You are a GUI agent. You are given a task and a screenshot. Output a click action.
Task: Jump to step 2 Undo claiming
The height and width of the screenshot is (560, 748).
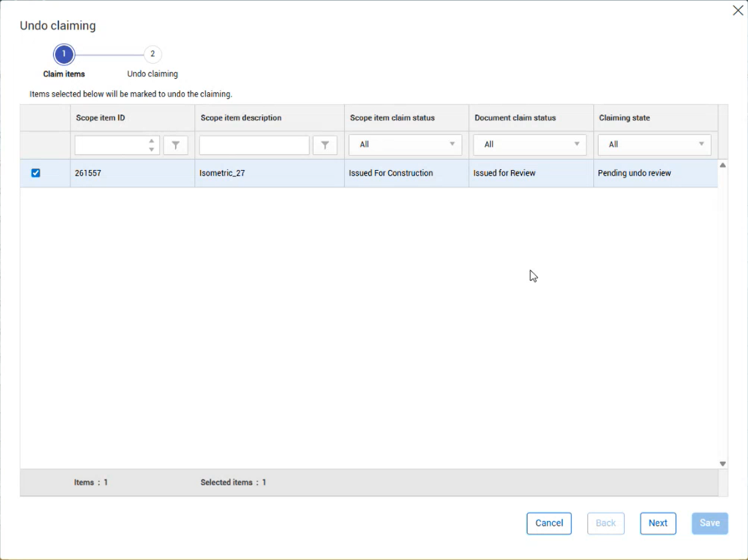[153, 54]
